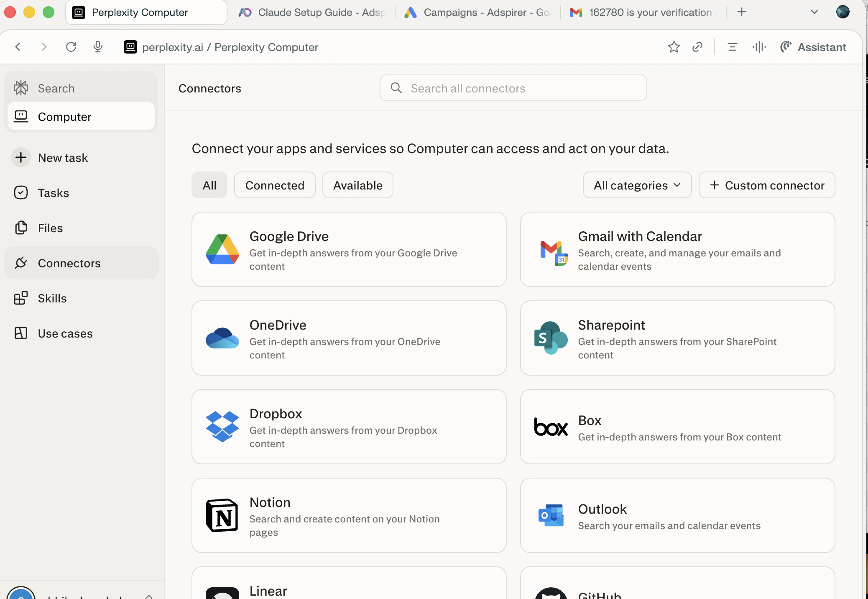Filter connectors by Available
868x599 pixels.
pos(357,185)
